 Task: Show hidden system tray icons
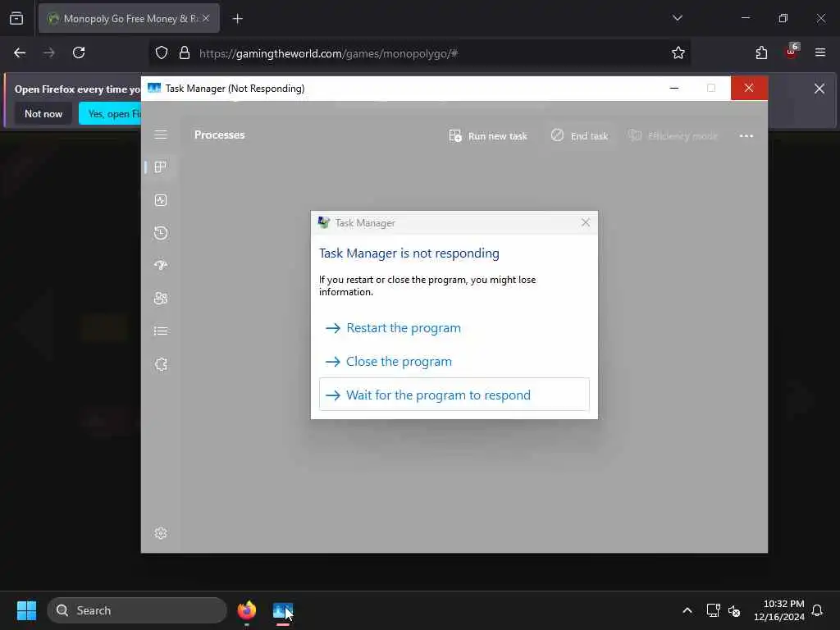tap(687, 610)
